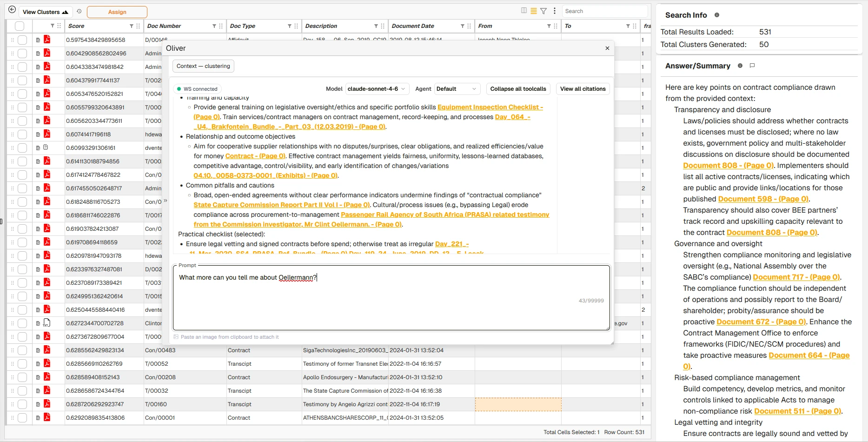Open text file icon in 0.6272344700702728 row
The width and height of the screenshot is (868, 442).
coord(47,323)
